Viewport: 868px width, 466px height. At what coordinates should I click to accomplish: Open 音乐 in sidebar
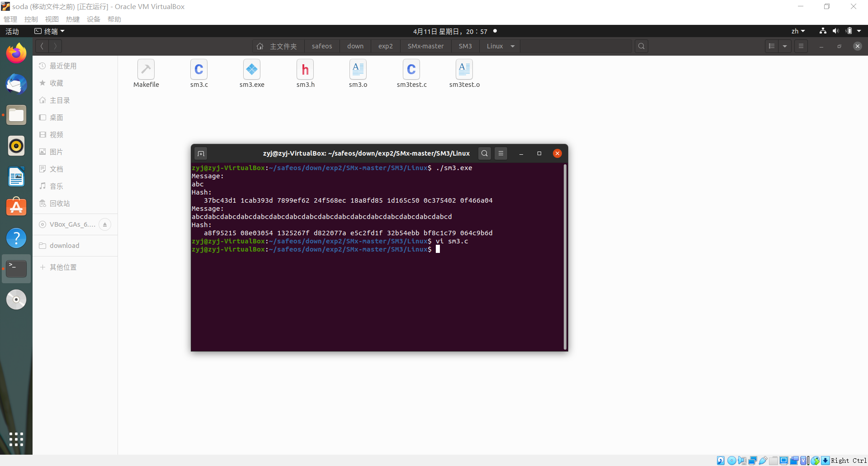[75, 186]
